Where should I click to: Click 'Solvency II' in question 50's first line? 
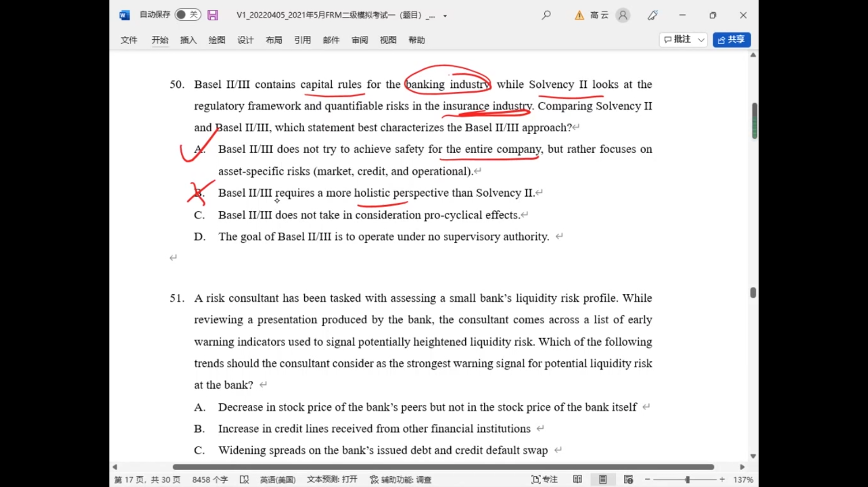click(x=558, y=85)
